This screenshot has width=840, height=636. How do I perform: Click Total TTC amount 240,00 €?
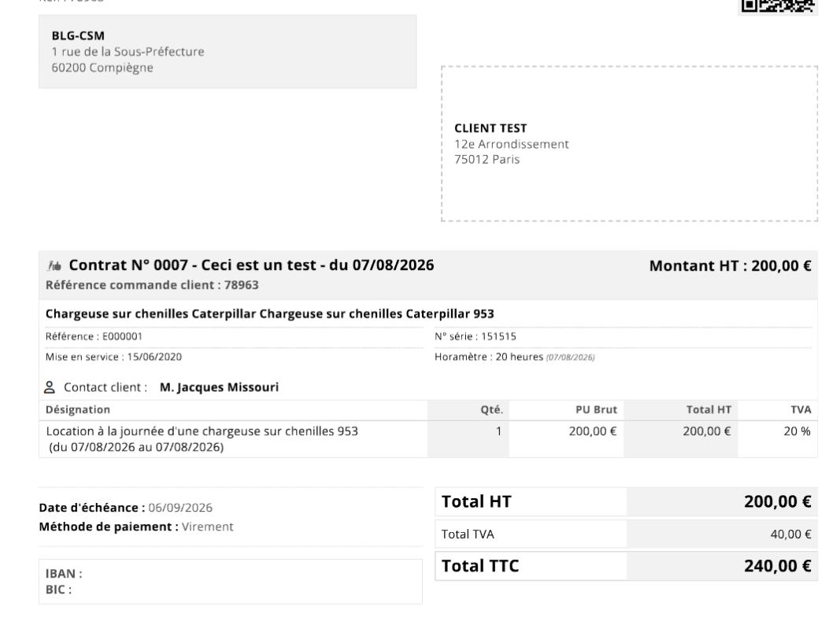pyautogui.click(x=777, y=567)
